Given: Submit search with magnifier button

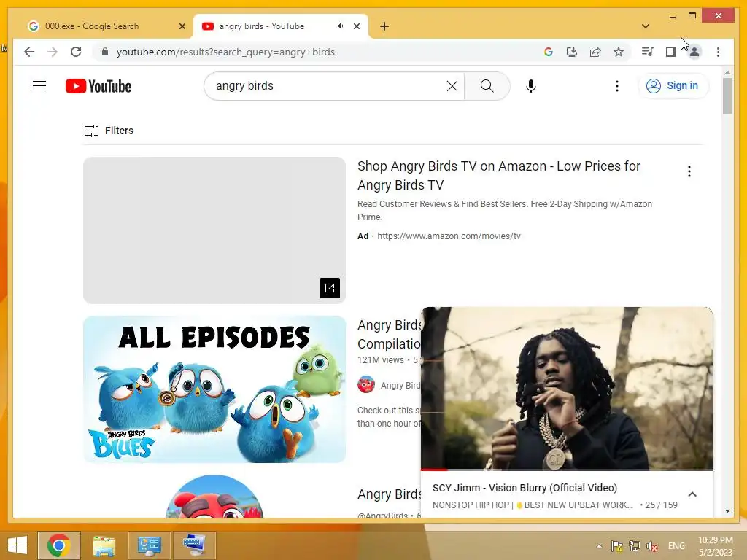Looking at the screenshot, I should click(487, 86).
